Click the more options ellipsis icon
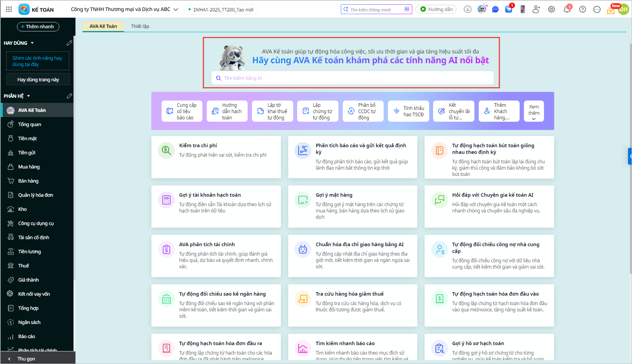 click(597, 9)
